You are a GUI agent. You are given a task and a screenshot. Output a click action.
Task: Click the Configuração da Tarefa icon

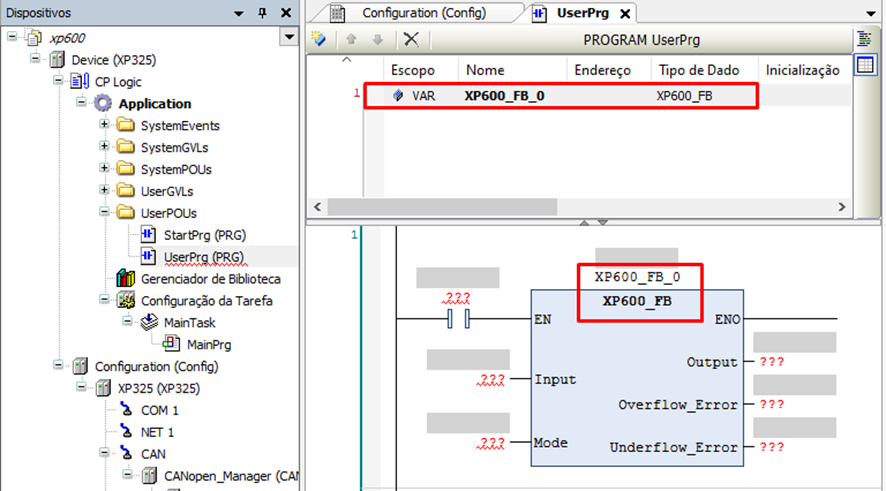pyautogui.click(x=125, y=300)
